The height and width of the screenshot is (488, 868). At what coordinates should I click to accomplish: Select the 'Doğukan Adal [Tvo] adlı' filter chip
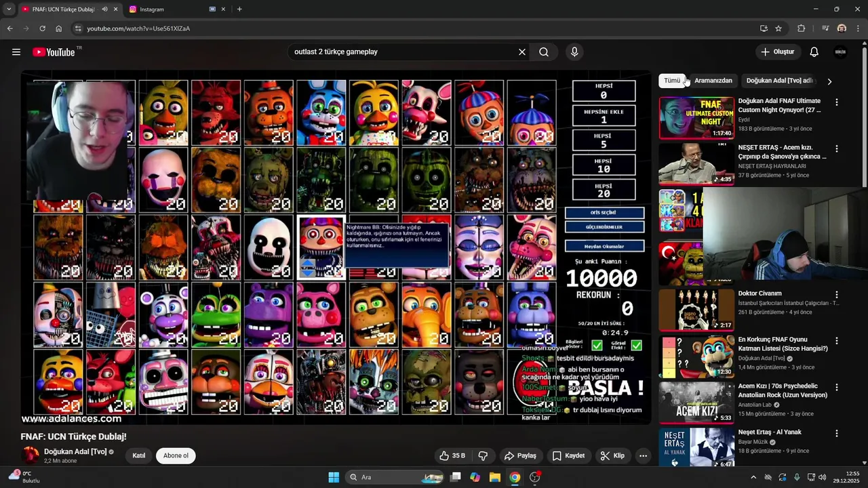(x=780, y=81)
